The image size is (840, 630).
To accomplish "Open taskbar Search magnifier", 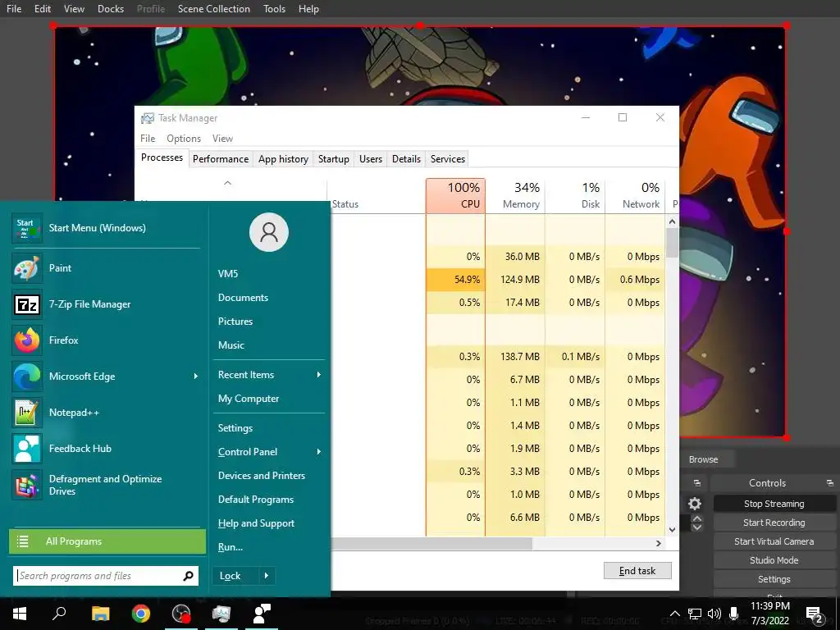I will [x=59, y=614].
